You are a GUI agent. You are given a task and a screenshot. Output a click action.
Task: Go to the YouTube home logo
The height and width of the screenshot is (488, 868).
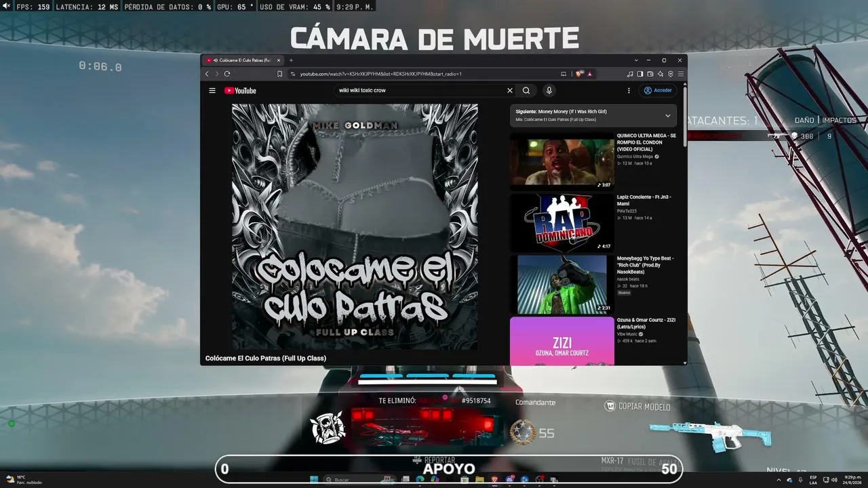click(x=241, y=90)
